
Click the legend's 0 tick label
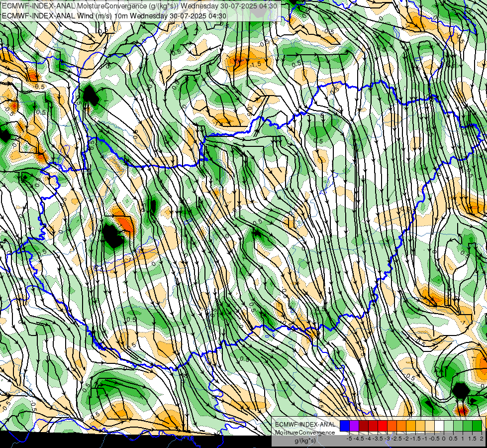point(444,439)
